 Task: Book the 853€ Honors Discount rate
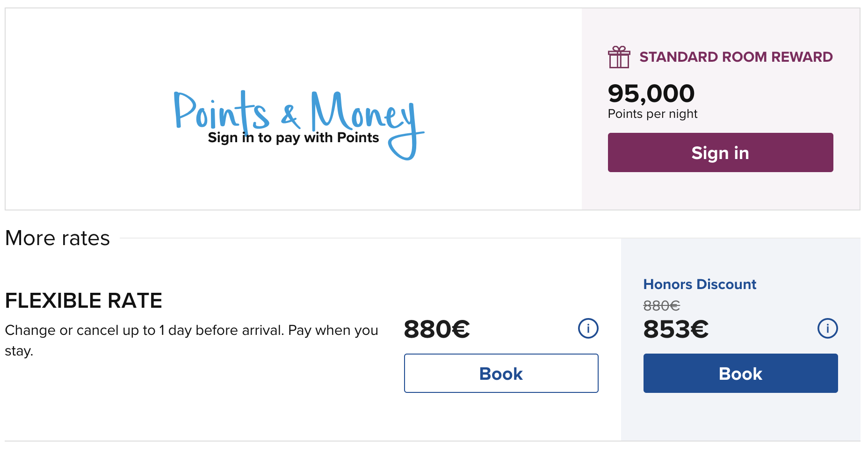coord(740,373)
